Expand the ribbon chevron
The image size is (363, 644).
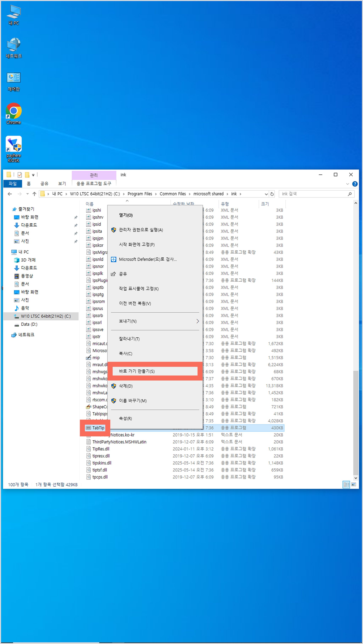point(348,184)
